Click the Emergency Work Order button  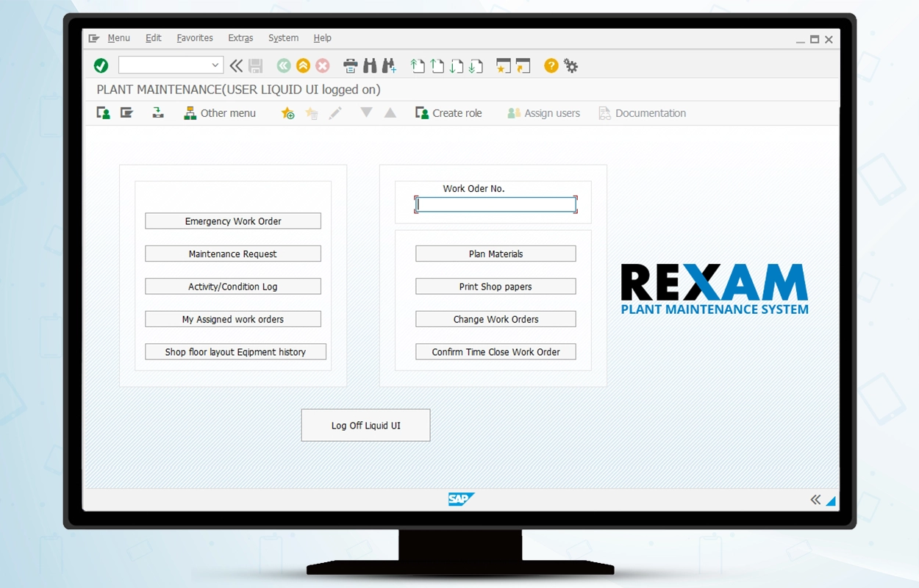coord(233,221)
